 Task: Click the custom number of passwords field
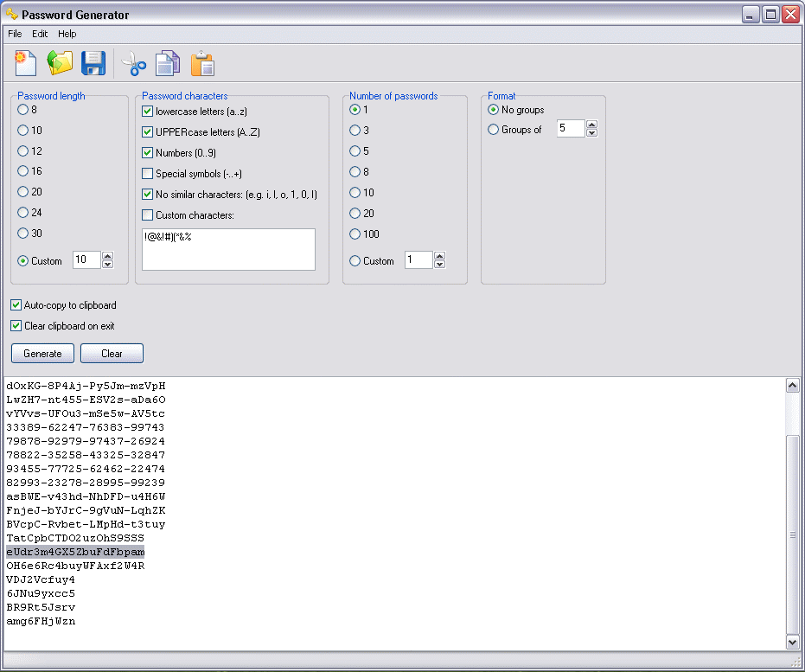tap(418, 259)
